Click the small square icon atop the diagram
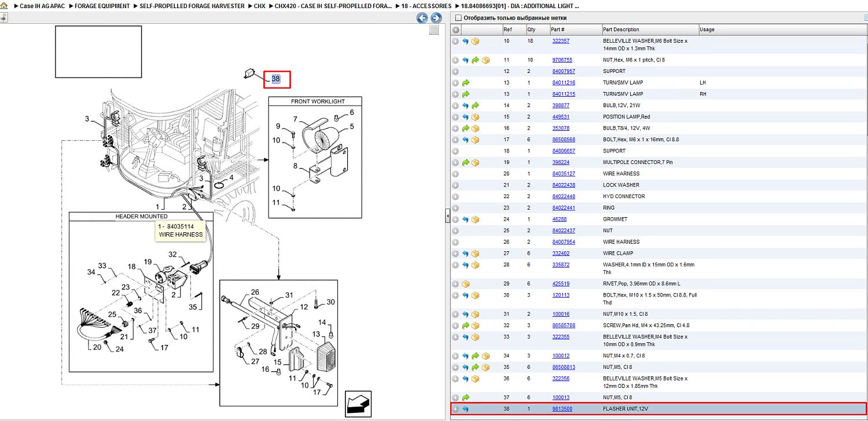The width and height of the screenshot is (868, 421). point(434,31)
